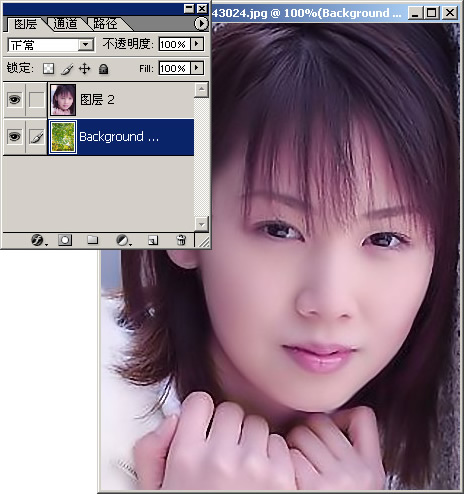Screen dimensions: 464x494
Task: Select the 图层 2 layer thumbnail
Action: pos(63,100)
